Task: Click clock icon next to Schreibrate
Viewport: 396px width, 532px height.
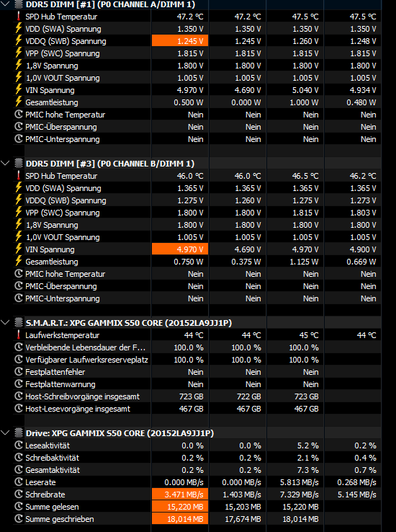Action: tap(19, 494)
